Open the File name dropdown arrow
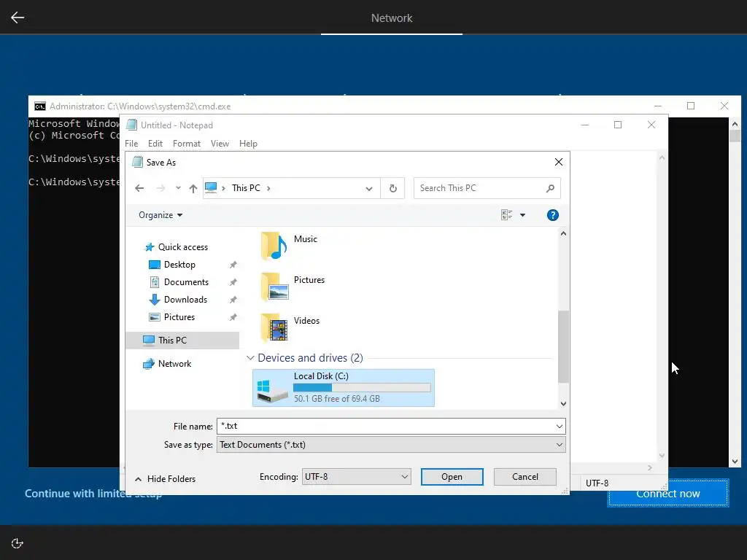This screenshot has width=747, height=560. coord(560,426)
